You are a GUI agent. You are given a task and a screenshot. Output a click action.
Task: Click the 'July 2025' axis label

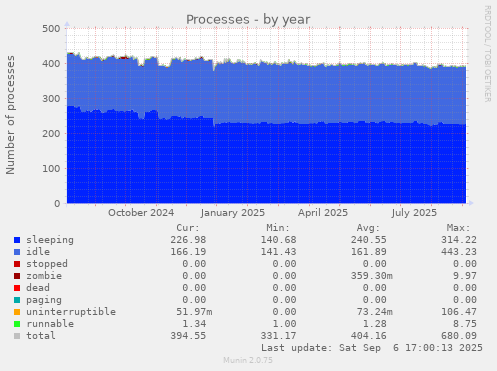(414, 213)
